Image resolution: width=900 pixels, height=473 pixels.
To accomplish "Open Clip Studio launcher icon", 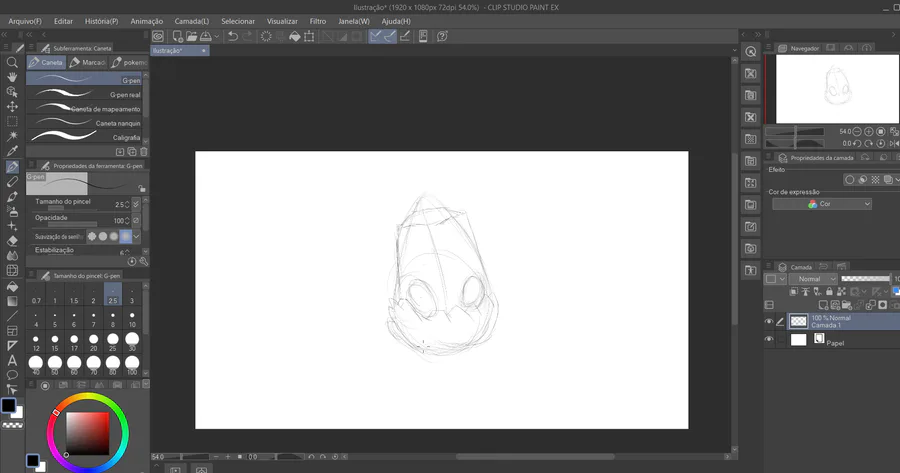I will click(x=158, y=36).
